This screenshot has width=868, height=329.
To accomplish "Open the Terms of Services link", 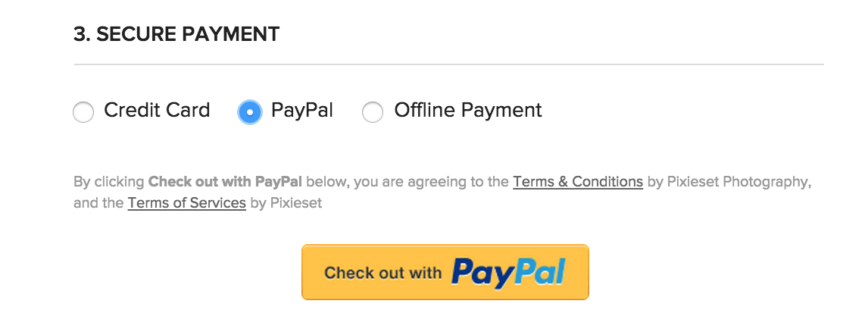I will 186,202.
